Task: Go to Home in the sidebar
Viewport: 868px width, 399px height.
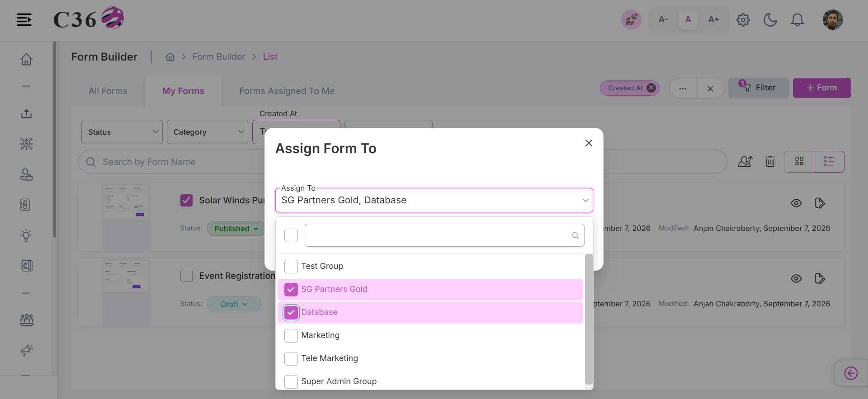Action: click(x=26, y=59)
